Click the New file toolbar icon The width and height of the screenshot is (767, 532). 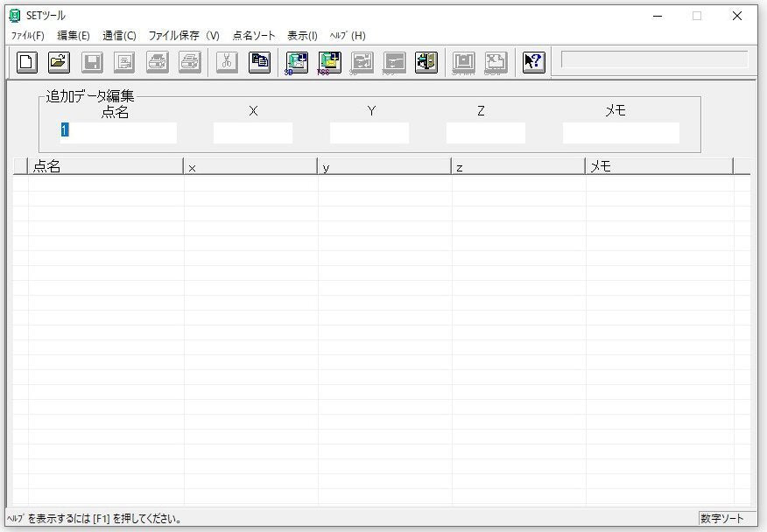click(27, 62)
